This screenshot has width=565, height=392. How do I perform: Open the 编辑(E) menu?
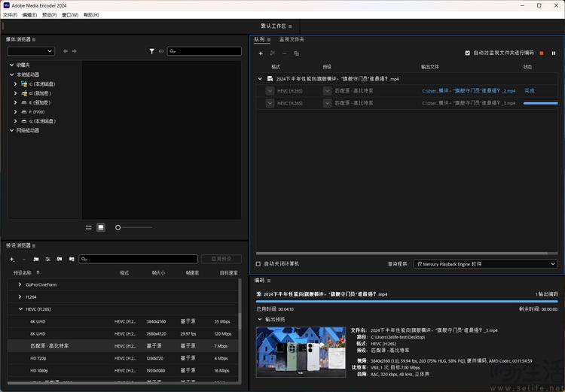[29, 15]
